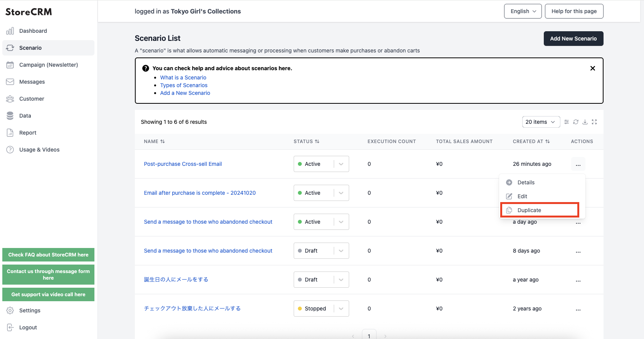The width and height of the screenshot is (644, 339).
Task: Select Details in the actions menu
Action: pyautogui.click(x=542, y=182)
